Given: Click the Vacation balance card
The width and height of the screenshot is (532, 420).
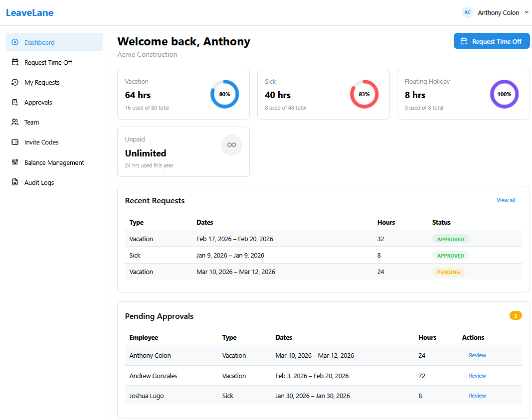Looking at the screenshot, I should 183,94.
